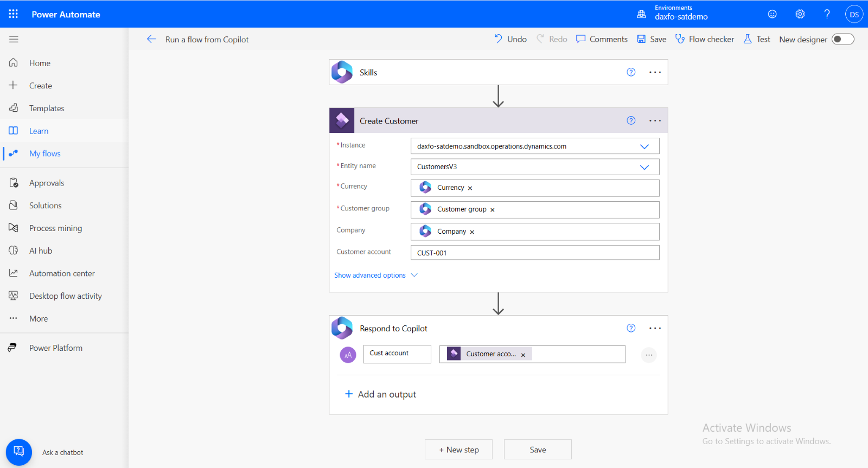The width and height of the screenshot is (868, 468).
Task: Click the Flow checker icon
Action: (x=680, y=39)
